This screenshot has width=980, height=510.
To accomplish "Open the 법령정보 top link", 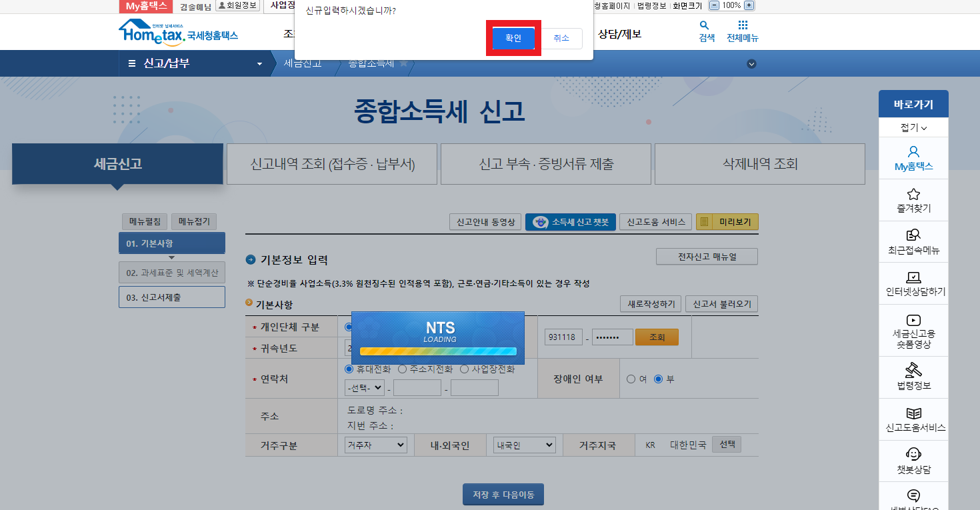I will click(652, 6).
